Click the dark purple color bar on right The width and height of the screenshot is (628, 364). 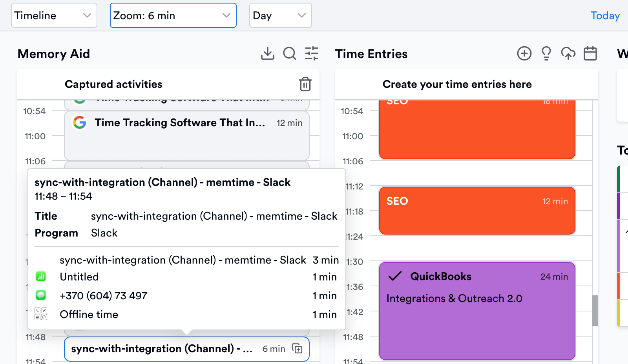tap(619, 206)
